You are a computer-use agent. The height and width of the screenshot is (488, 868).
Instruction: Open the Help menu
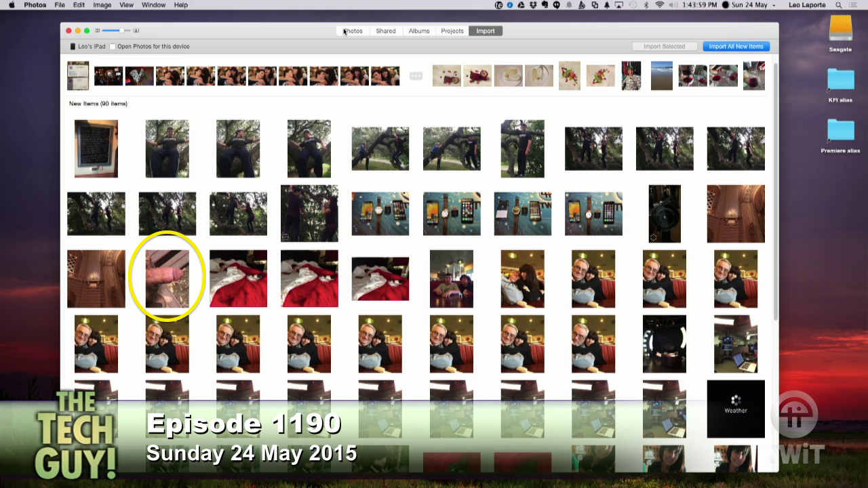(x=181, y=5)
